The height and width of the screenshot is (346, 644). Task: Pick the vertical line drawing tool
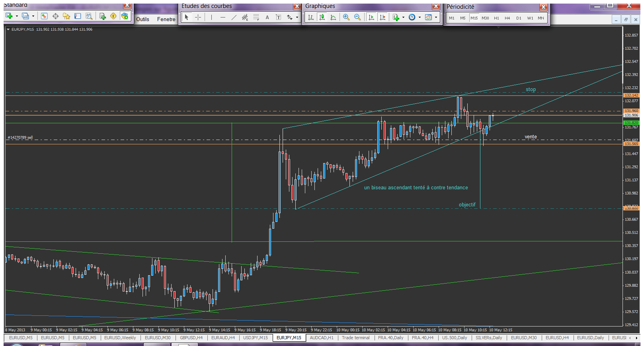click(211, 17)
